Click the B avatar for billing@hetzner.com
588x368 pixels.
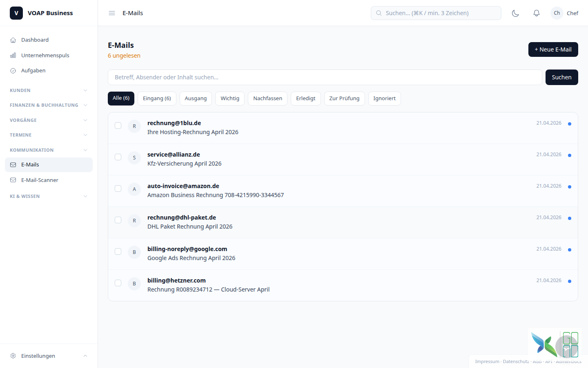coord(134,284)
